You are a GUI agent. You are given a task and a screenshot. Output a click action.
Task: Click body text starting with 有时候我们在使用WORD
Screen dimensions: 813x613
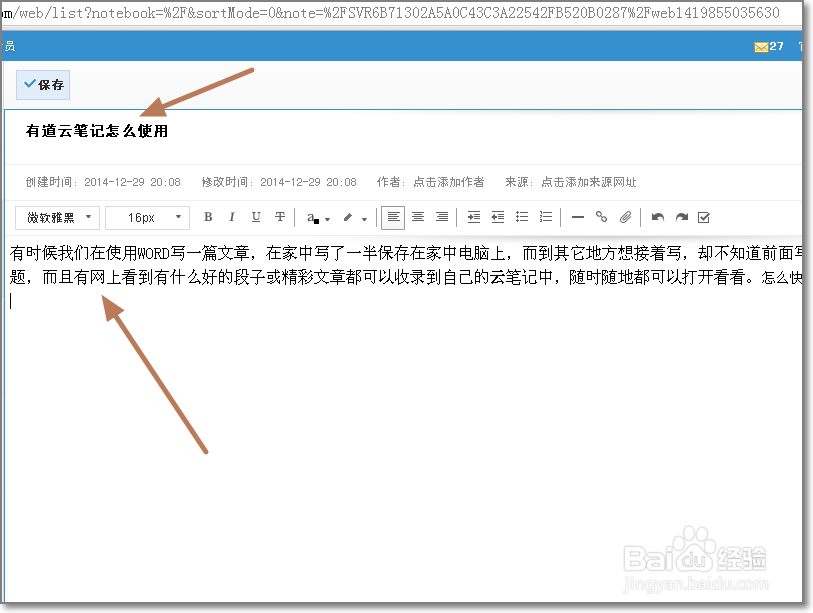tap(406, 265)
